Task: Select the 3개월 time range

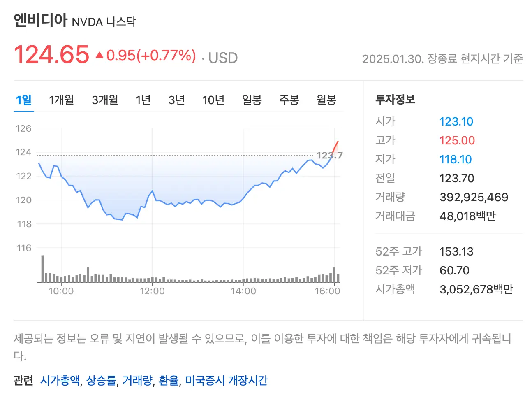Action: pyautogui.click(x=105, y=100)
